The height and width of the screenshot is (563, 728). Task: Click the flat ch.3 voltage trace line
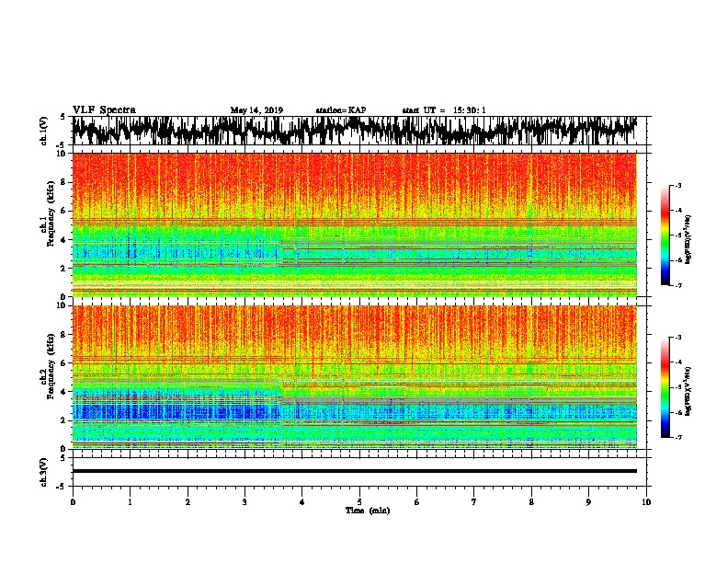355,471
